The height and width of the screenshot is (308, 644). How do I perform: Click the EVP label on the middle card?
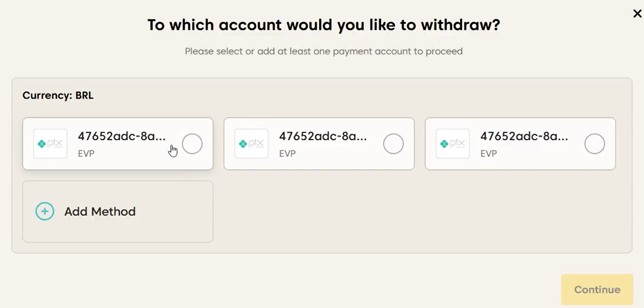(x=287, y=154)
